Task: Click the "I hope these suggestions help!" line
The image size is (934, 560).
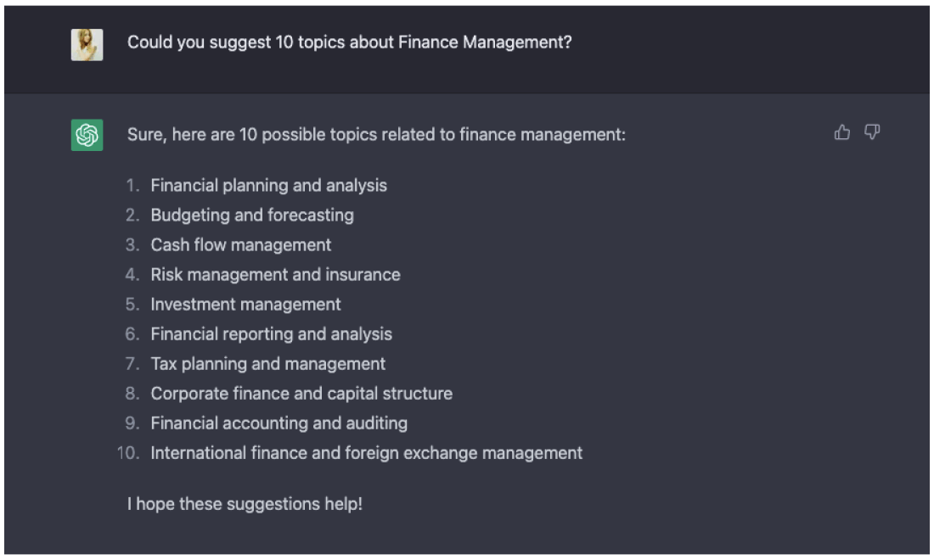Action: pyautogui.click(x=245, y=504)
